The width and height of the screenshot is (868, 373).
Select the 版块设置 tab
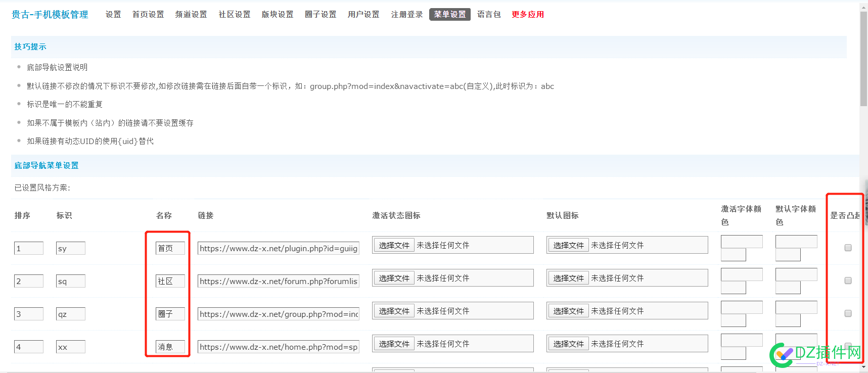[278, 15]
